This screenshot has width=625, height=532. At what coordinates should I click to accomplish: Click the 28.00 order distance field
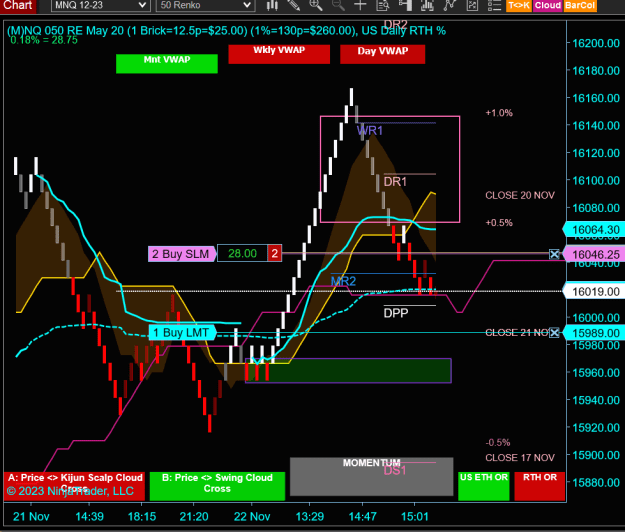[x=242, y=253]
